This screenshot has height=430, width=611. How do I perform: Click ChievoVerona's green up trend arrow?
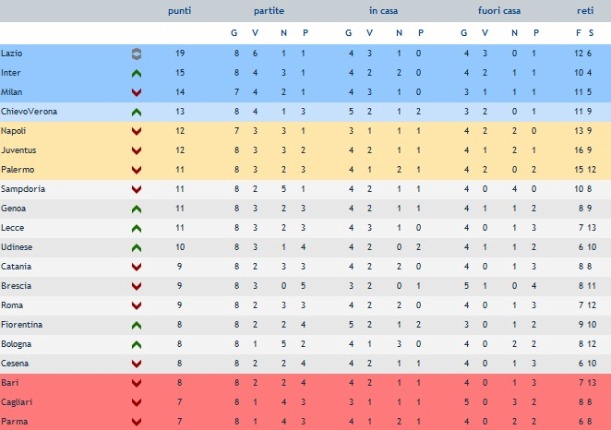(136, 112)
